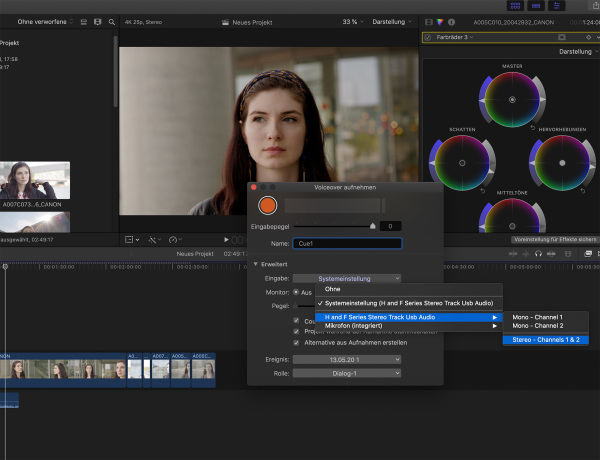Choose Mono - Channel 2
Screen dimensions: 600x460
546,326
